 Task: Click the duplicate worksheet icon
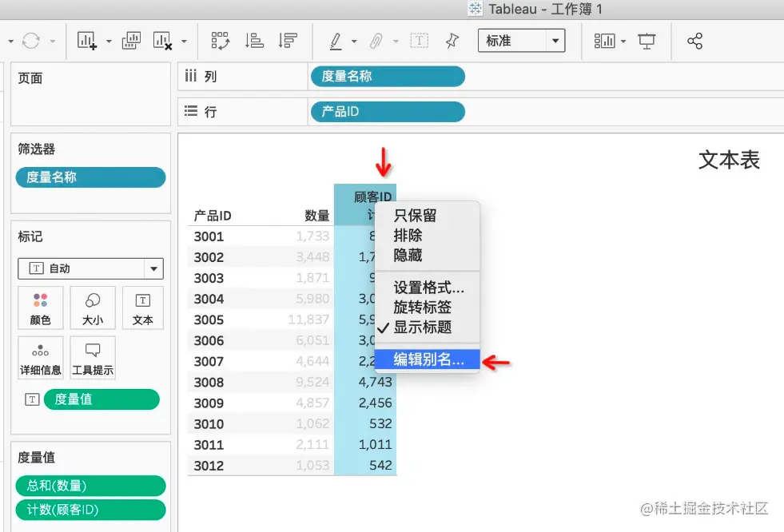pyautogui.click(x=131, y=41)
